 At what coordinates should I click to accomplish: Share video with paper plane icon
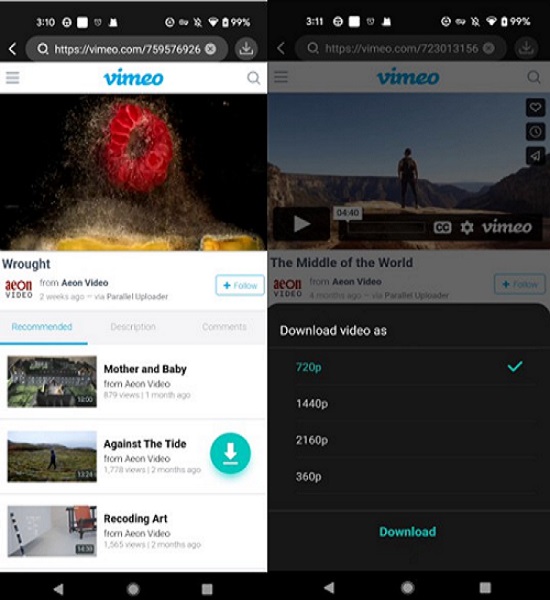pos(535,156)
